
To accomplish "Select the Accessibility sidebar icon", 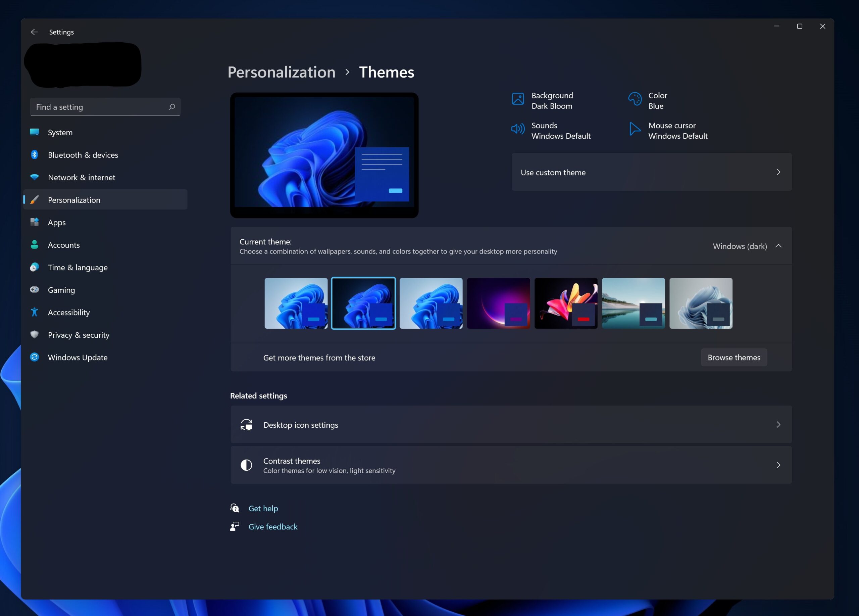I will coord(34,312).
